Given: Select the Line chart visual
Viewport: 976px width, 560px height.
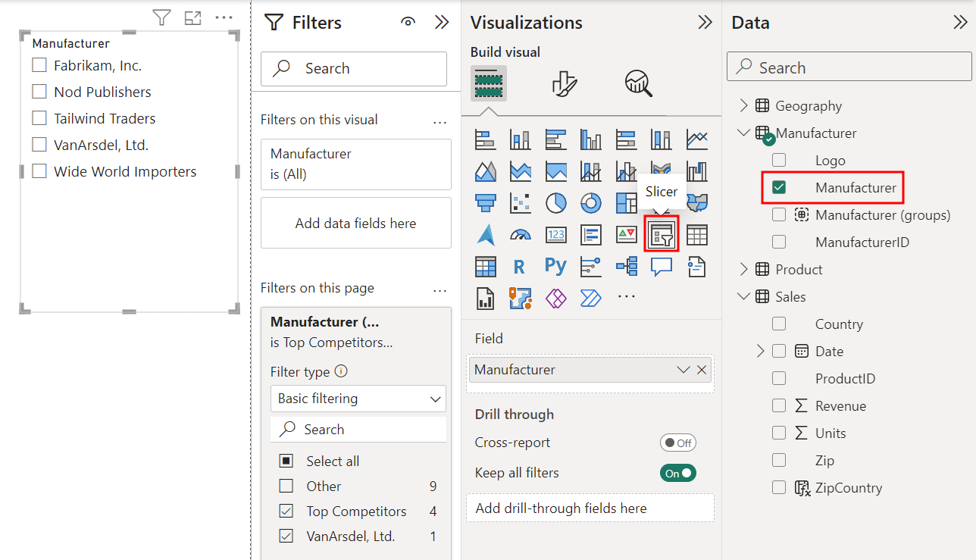Looking at the screenshot, I should point(696,139).
